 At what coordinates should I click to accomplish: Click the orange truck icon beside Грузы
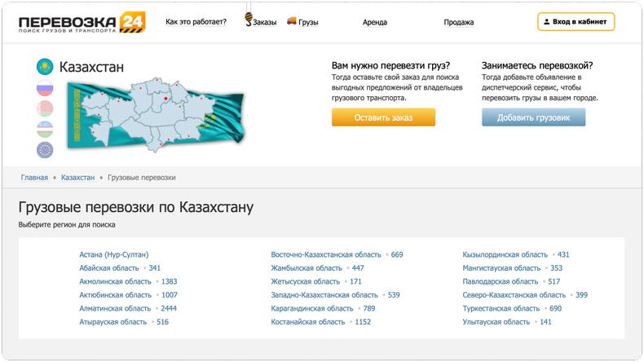(x=292, y=21)
